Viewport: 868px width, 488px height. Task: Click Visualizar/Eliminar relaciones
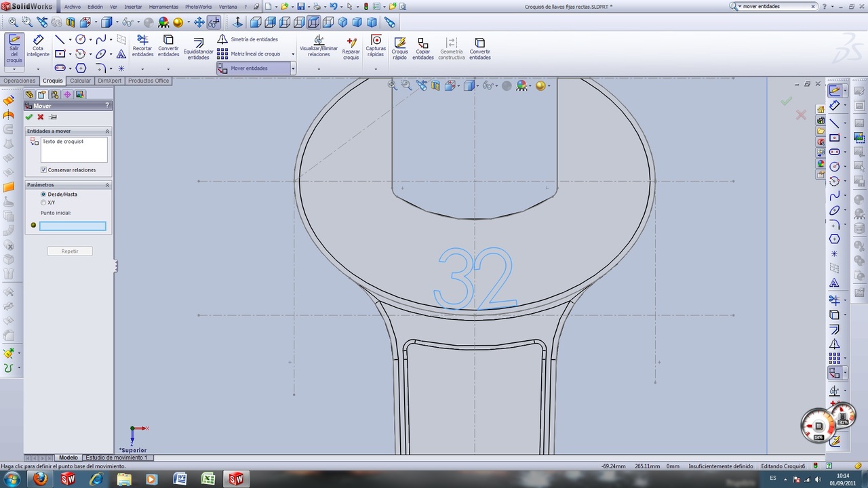(x=319, y=45)
